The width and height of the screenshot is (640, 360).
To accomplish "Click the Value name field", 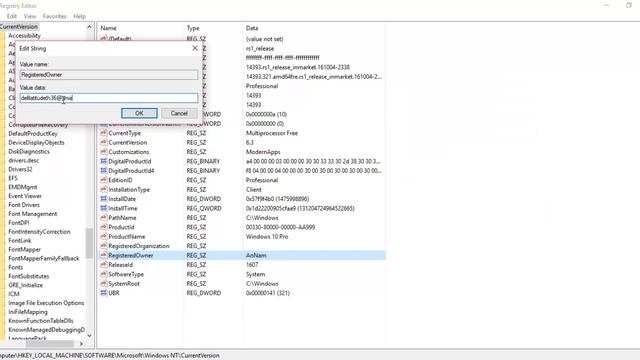I will (x=109, y=75).
